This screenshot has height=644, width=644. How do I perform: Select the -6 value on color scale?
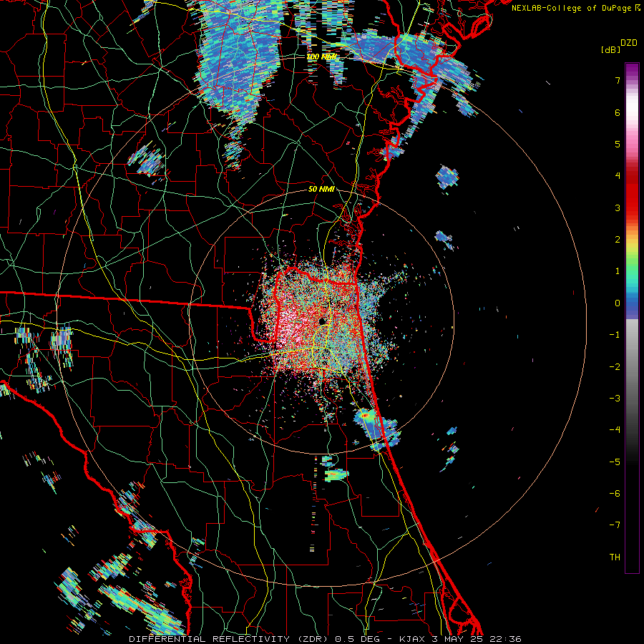615,494
